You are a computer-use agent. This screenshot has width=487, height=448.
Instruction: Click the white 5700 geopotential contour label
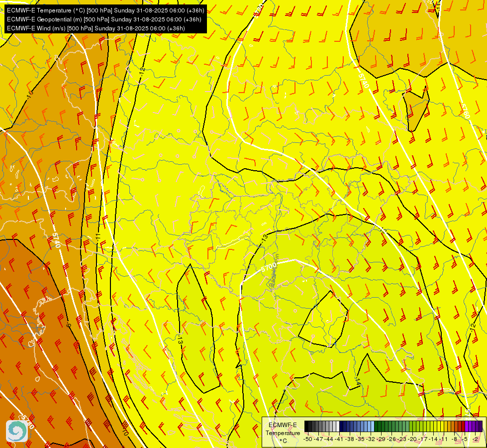269,267
